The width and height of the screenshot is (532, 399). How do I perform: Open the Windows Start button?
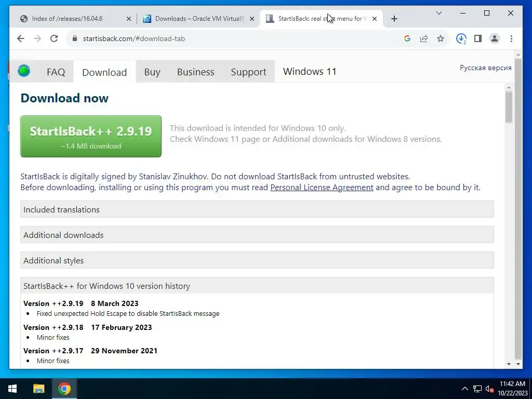click(x=12, y=389)
